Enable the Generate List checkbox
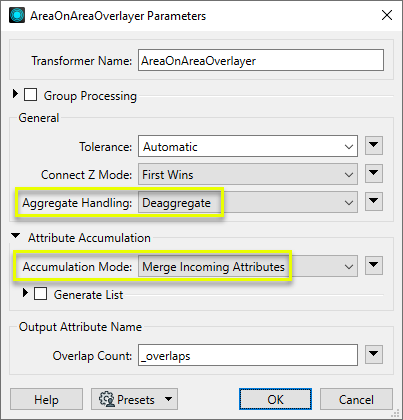 pyautogui.click(x=40, y=294)
